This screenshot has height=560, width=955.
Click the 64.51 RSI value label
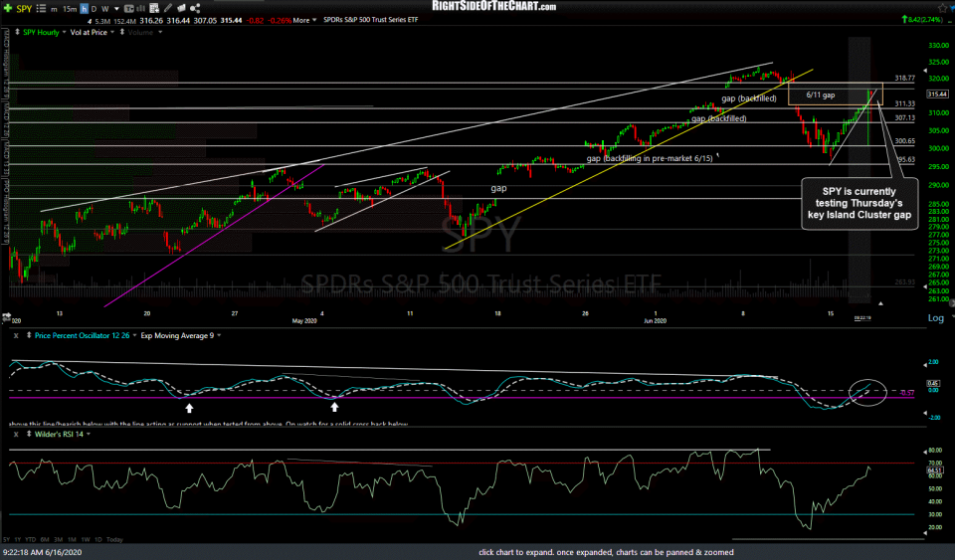[935, 469]
